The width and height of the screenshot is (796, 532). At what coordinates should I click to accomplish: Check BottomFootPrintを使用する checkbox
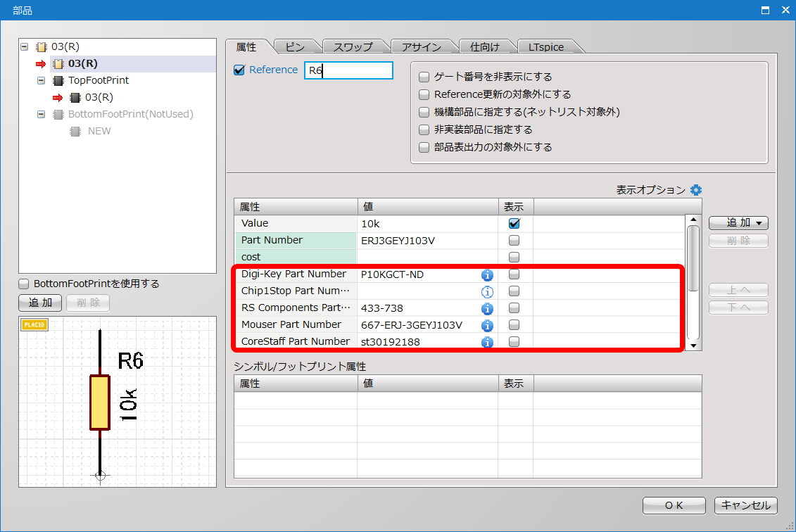pyautogui.click(x=24, y=284)
